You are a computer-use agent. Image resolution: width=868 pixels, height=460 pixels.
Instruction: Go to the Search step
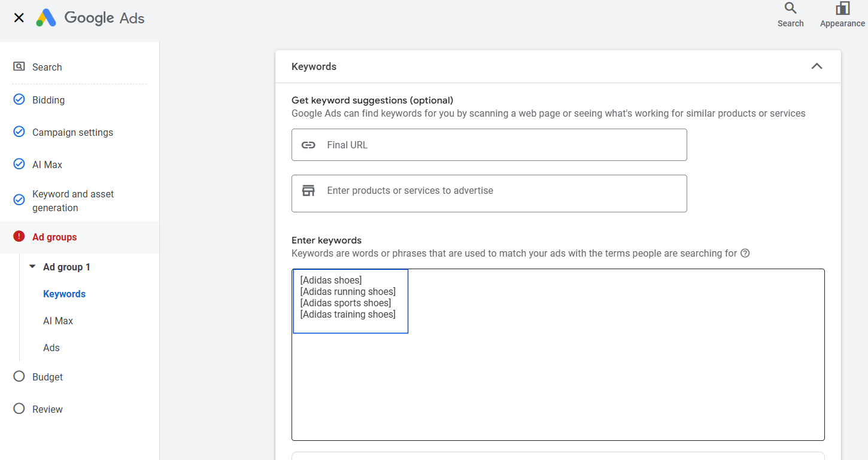[47, 67]
